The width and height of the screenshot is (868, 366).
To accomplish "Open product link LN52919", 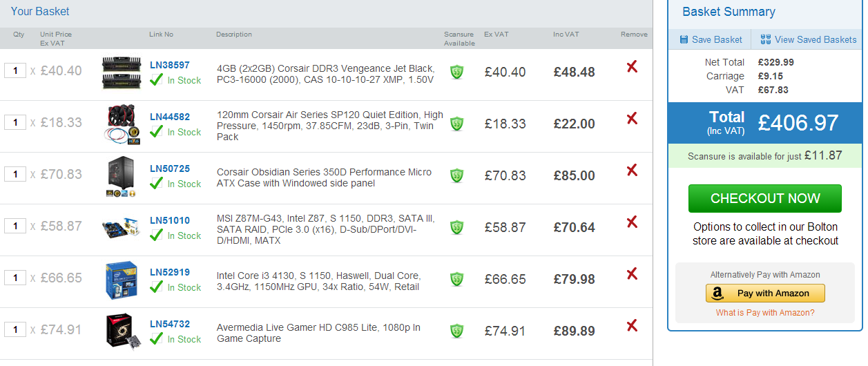I will click(x=169, y=272).
